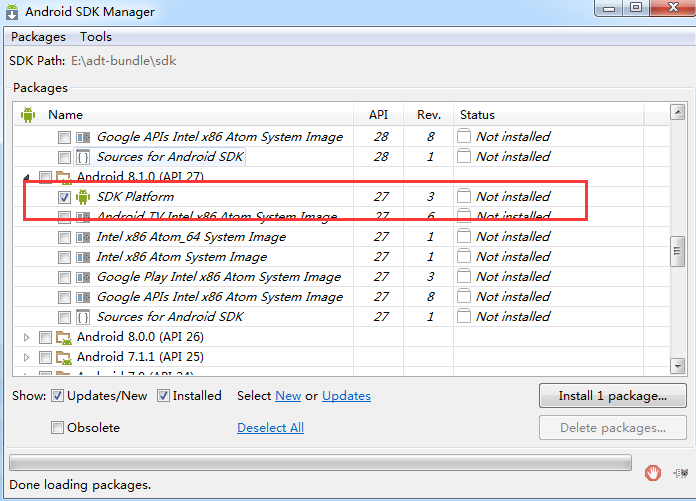The image size is (696, 501).
Task: Click the Android 7.1.1 (API 25) label
Action: (x=140, y=357)
